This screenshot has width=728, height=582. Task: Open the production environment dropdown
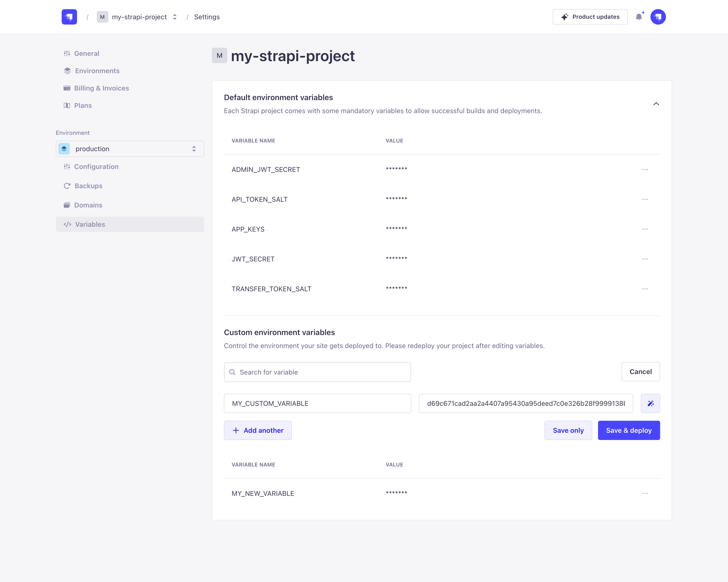[130, 149]
